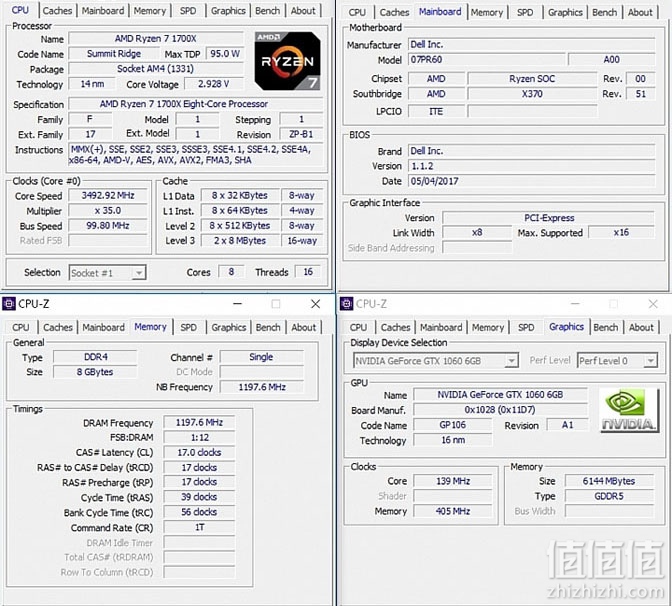The height and width of the screenshot is (606, 672).
Task: Click the GPU Core clock value 139 MHz
Action: pos(453,481)
